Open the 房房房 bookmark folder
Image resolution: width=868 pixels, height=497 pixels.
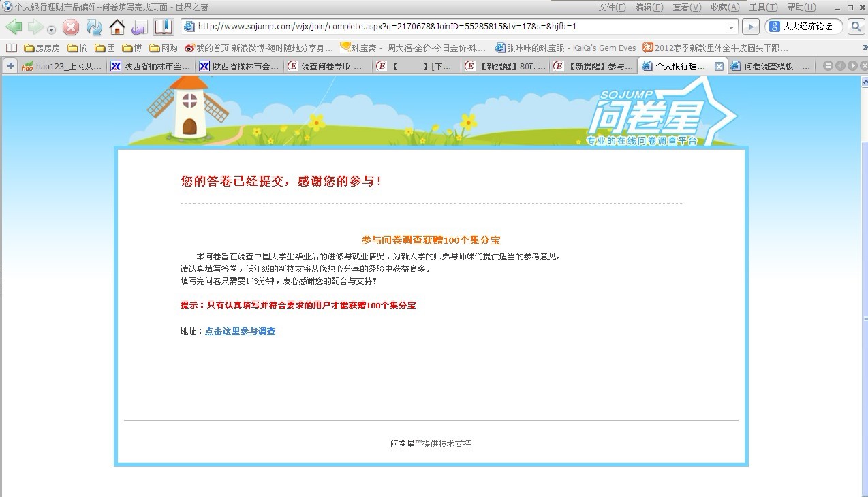coord(42,48)
